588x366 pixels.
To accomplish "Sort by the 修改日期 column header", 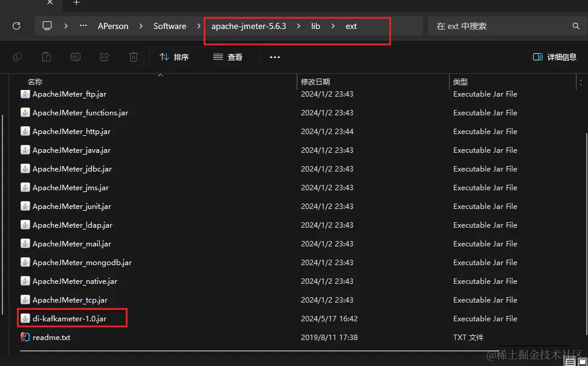I will pos(315,82).
